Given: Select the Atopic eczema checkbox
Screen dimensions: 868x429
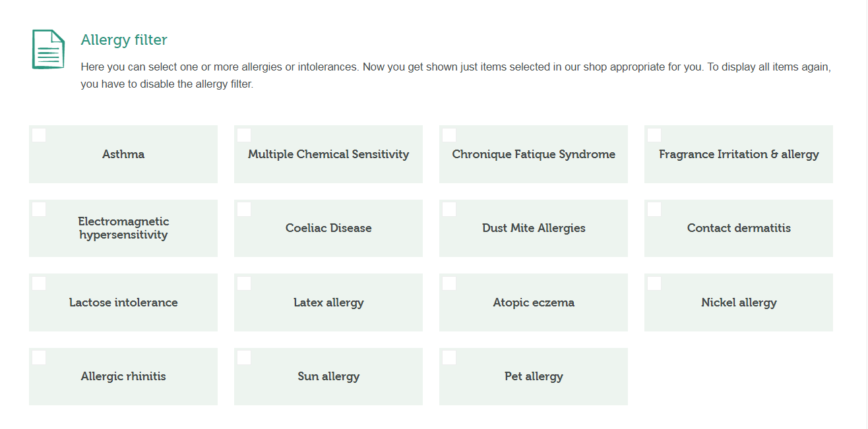Looking at the screenshot, I should point(449,283).
